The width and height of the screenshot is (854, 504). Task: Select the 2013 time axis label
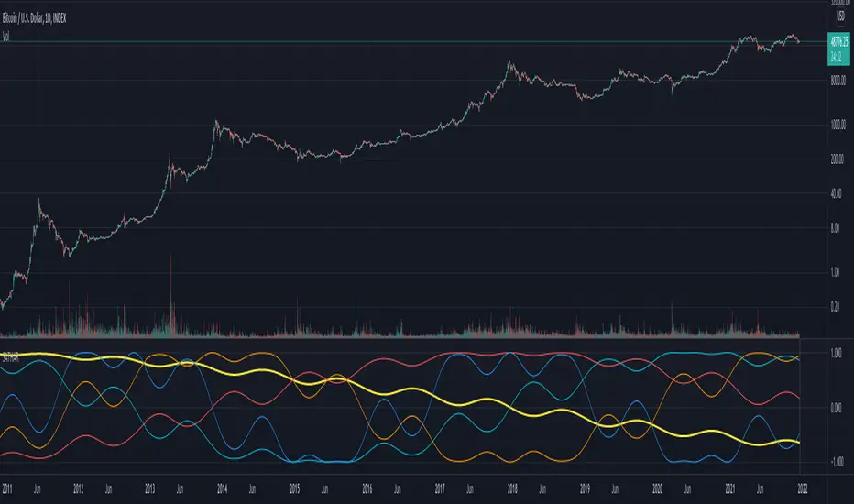point(152,488)
